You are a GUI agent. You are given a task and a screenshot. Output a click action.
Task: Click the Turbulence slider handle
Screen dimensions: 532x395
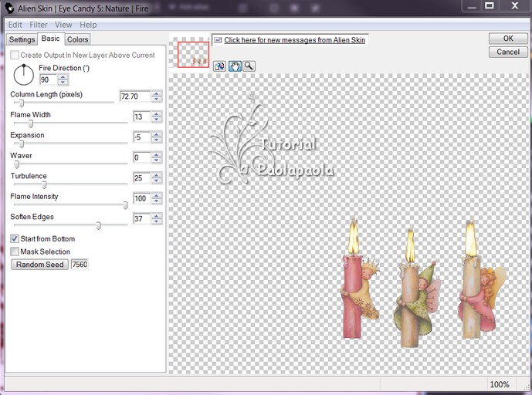(x=44, y=185)
